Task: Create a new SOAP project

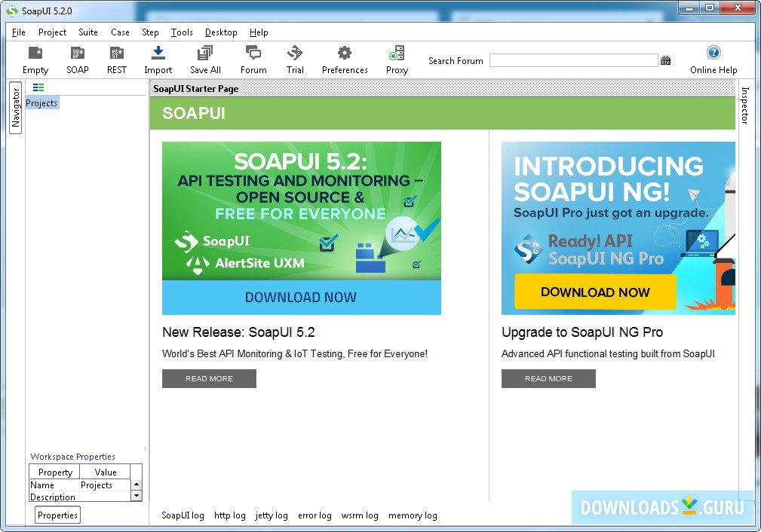Action: click(x=78, y=60)
